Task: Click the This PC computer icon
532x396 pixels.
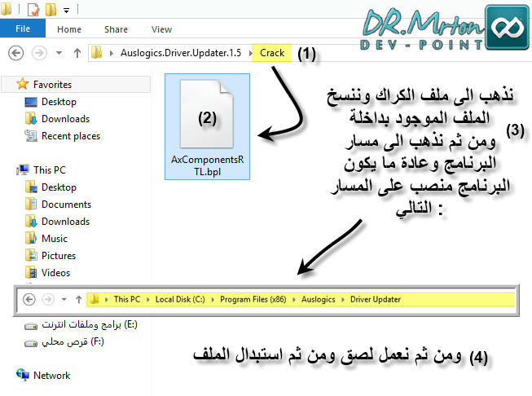Action: click(23, 169)
